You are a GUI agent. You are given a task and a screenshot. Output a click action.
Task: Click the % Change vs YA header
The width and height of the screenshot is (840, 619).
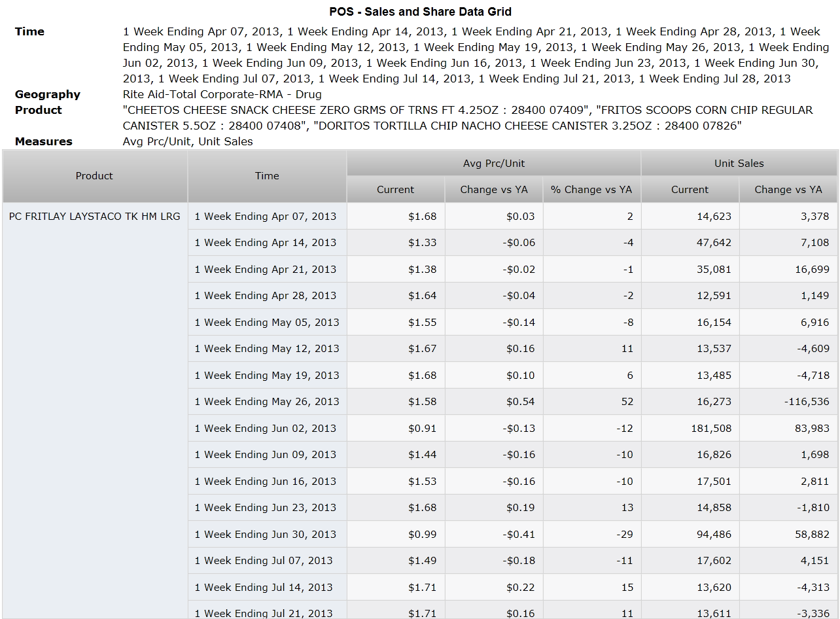click(592, 190)
